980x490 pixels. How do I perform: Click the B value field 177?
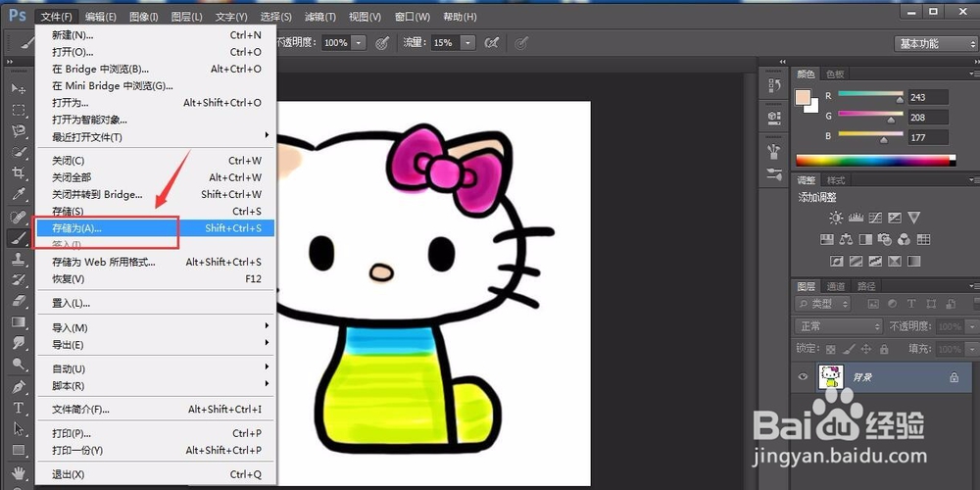927,137
